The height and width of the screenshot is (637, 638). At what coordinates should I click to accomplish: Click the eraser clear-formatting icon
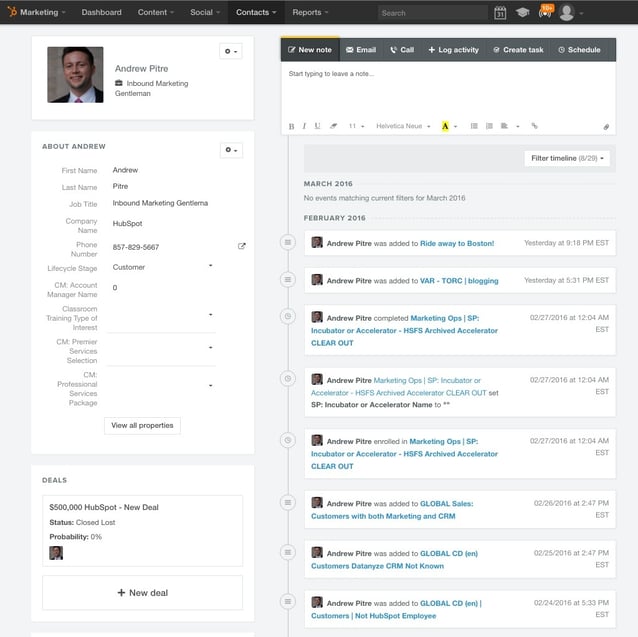tap(333, 126)
